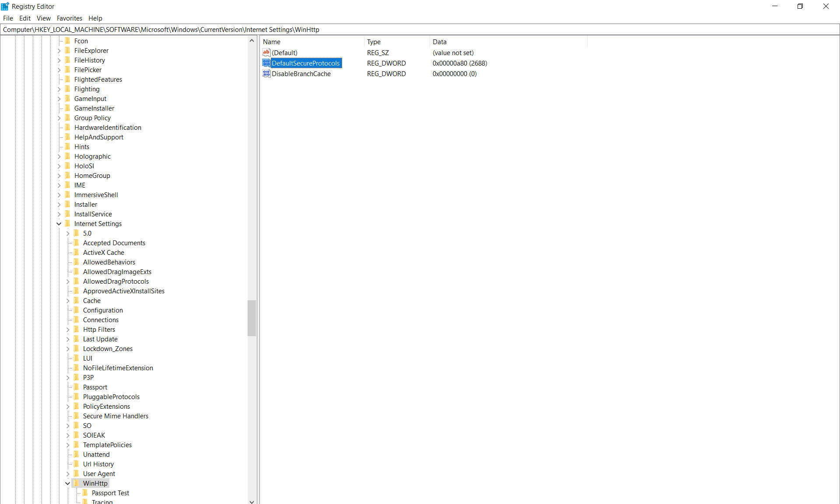This screenshot has height=504, width=840.
Task: Select the Tracing key
Action: pos(103,502)
